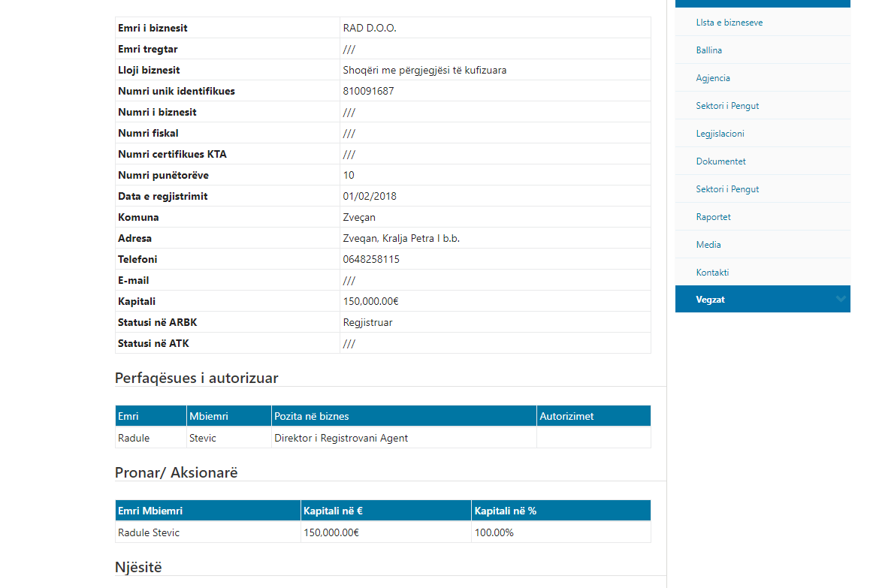This screenshot has height=588, width=879.
Task: Select the registration date 01/02/2018
Action: tap(370, 196)
